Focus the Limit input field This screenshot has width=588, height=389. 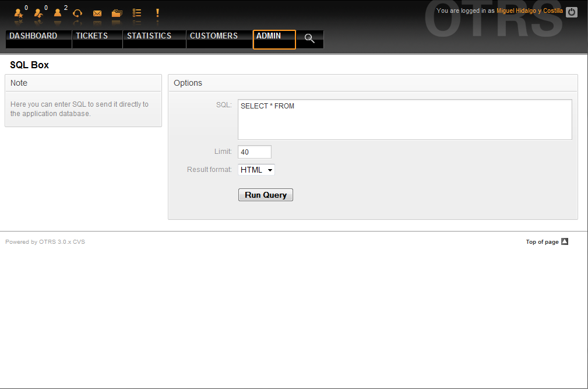254,152
